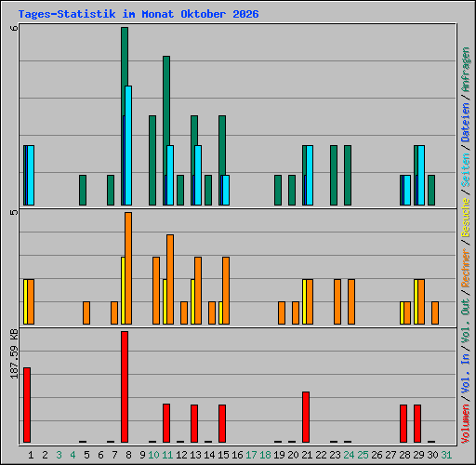Click the y-axis value '5' of the middle chart
The width and height of the screenshot is (476, 465).
14,212
